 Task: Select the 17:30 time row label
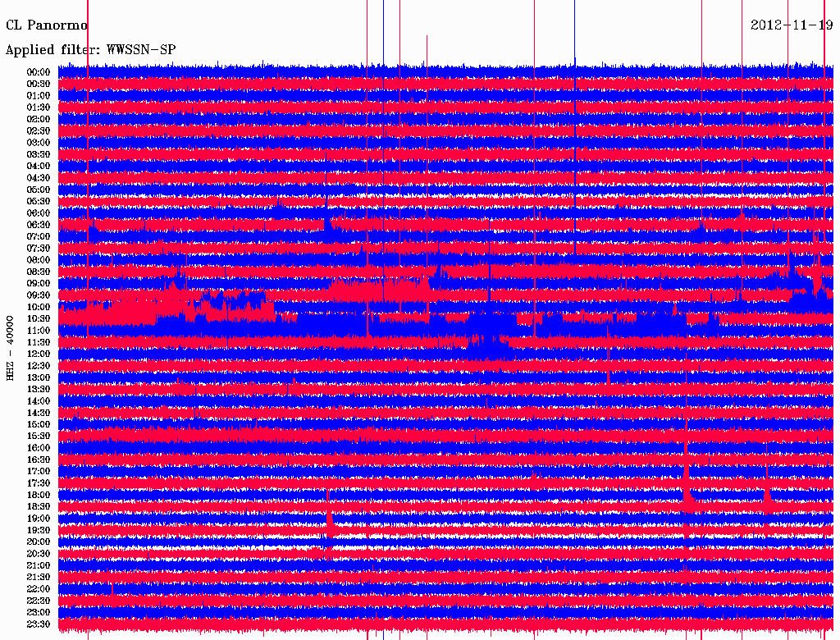[39, 483]
